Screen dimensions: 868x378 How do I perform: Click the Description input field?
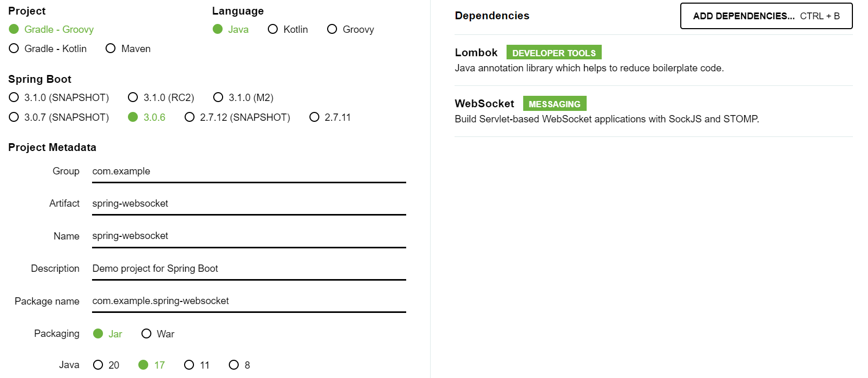pos(249,269)
